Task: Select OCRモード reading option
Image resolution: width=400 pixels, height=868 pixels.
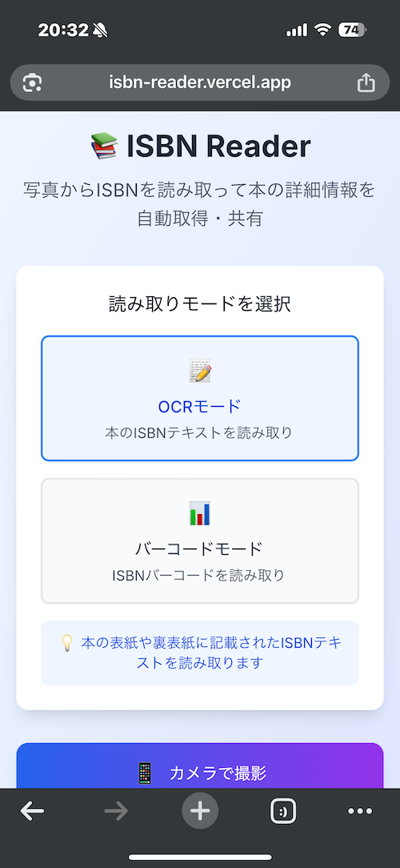Action: click(x=200, y=398)
